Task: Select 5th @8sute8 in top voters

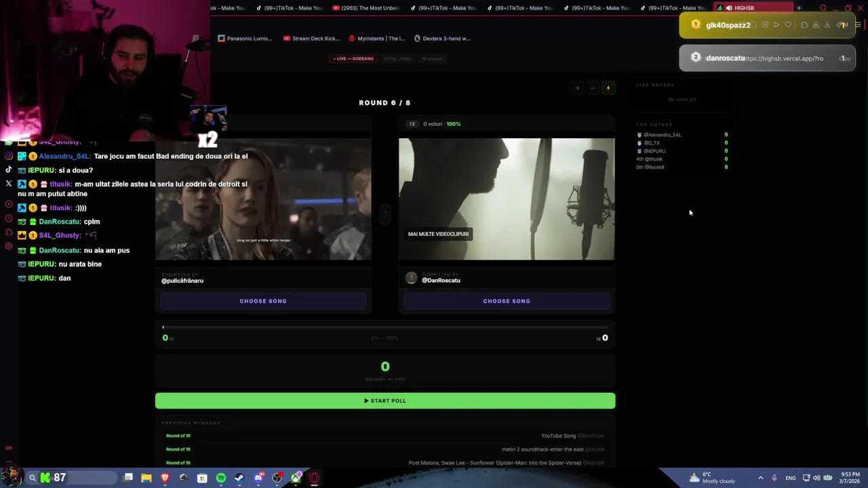Action: (x=650, y=167)
